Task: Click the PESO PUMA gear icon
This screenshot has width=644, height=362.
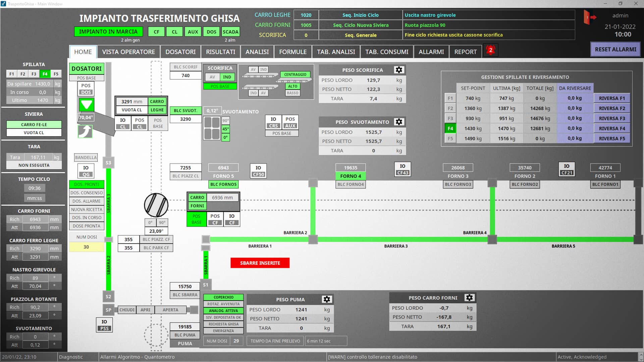Action: (x=327, y=299)
